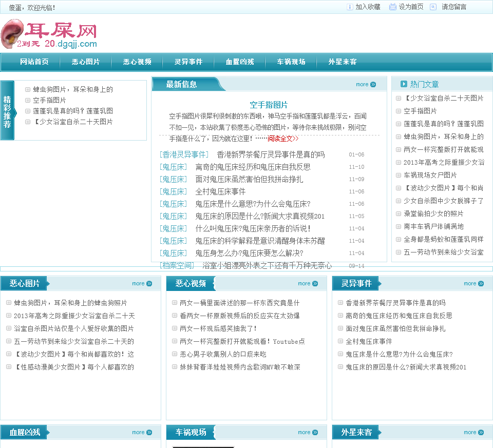Screen dimensions: 493x448
Task: Open 面对鬼压床虽然害怕但我拼命挣扎 in 最新信息 list
Action: (249, 179)
